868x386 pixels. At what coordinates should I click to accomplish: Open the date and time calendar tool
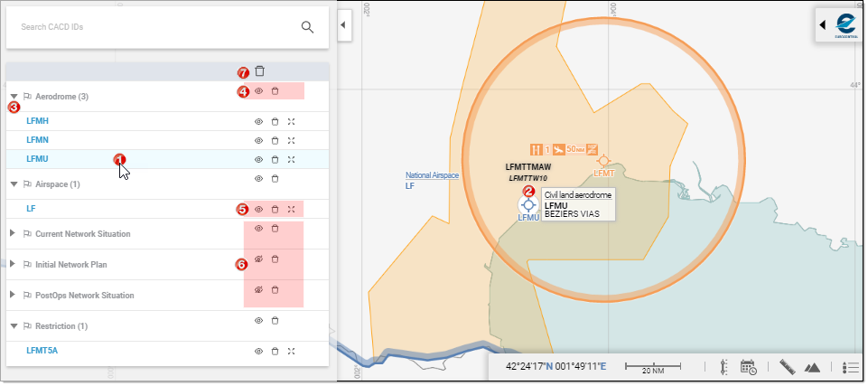coord(748,367)
